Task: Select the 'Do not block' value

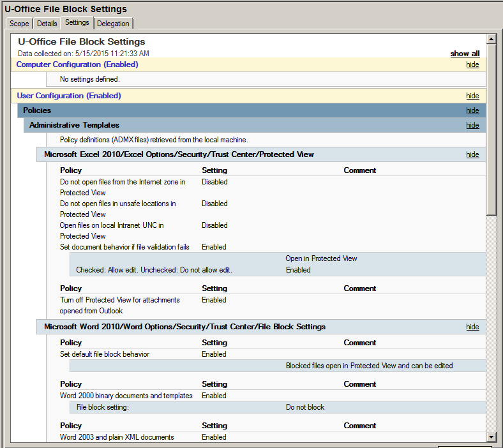Action: pyautogui.click(x=305, y=407)
